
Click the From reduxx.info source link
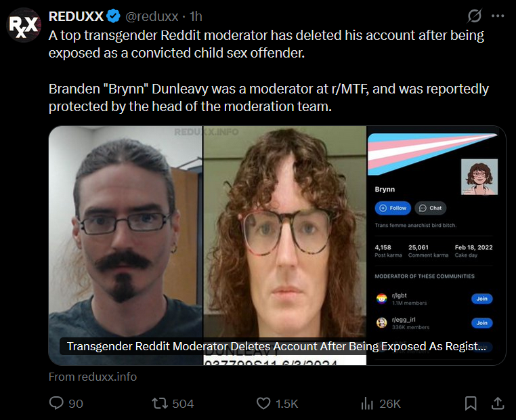93,377
